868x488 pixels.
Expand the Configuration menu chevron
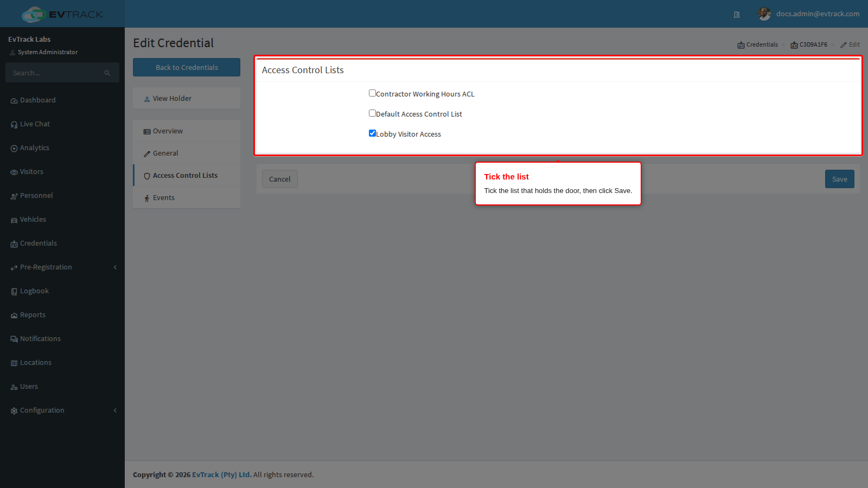(115, 410)
